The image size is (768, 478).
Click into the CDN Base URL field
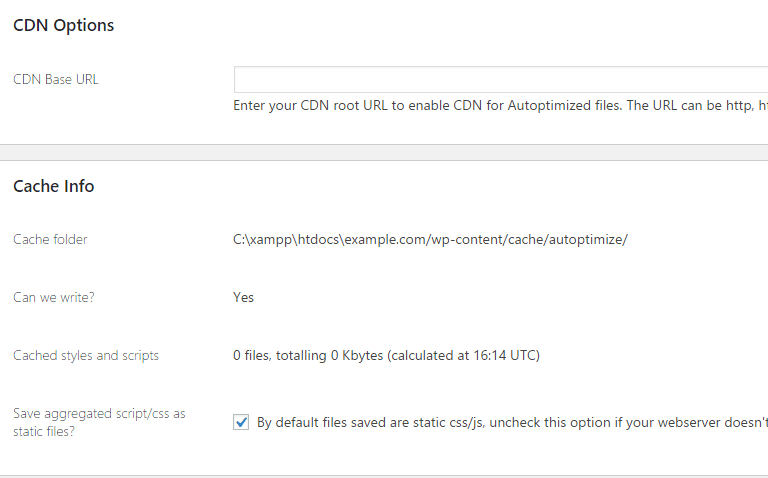[x=501, y=79]
